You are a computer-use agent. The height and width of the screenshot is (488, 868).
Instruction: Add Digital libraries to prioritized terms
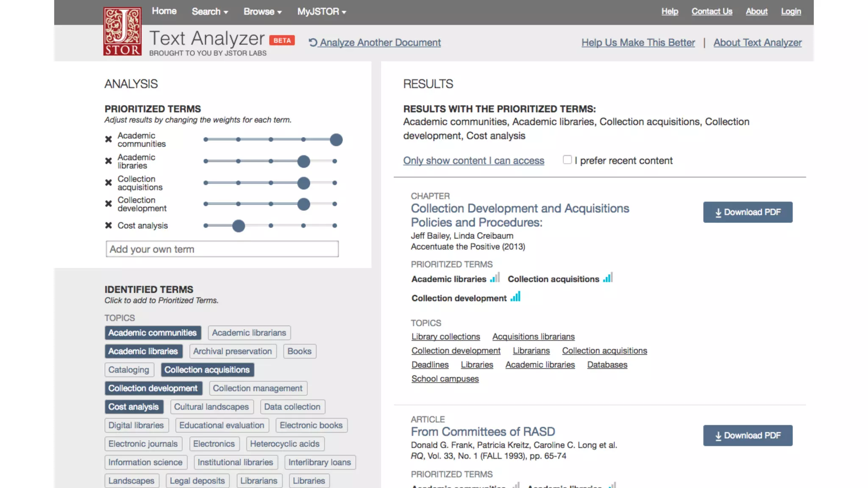(x=136, y=425)
